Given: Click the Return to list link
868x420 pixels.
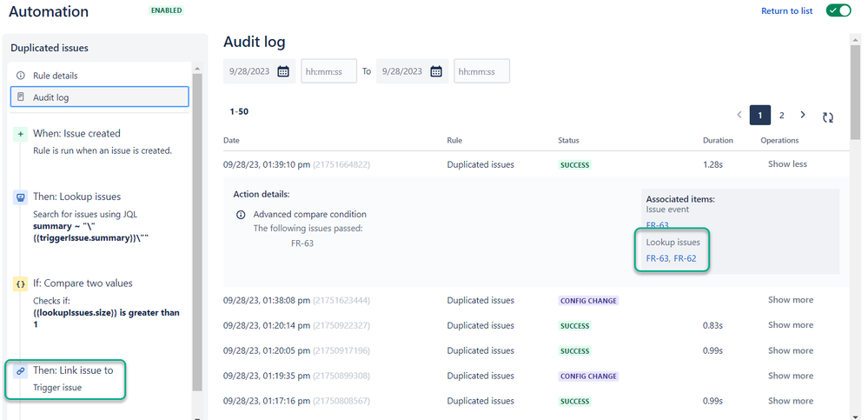Looking at the screenshot, I should pyautogui.click(x=786, y=11).
